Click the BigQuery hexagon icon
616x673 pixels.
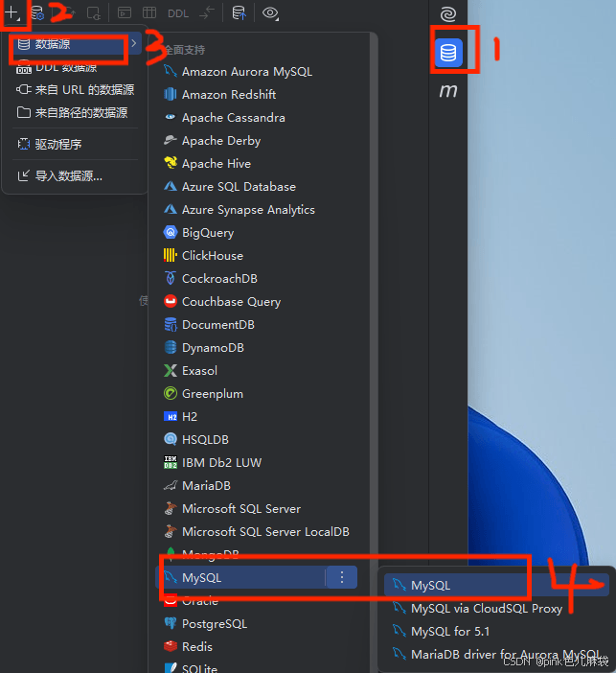click(x=171, y=232)
